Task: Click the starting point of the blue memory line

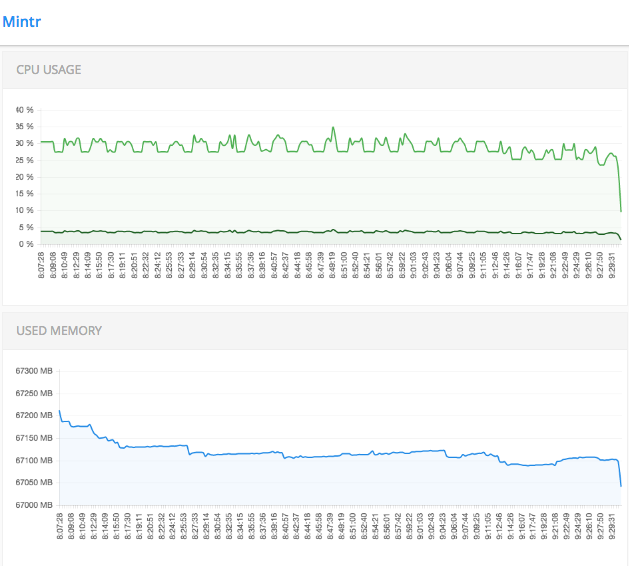Action: coord(59,410)
